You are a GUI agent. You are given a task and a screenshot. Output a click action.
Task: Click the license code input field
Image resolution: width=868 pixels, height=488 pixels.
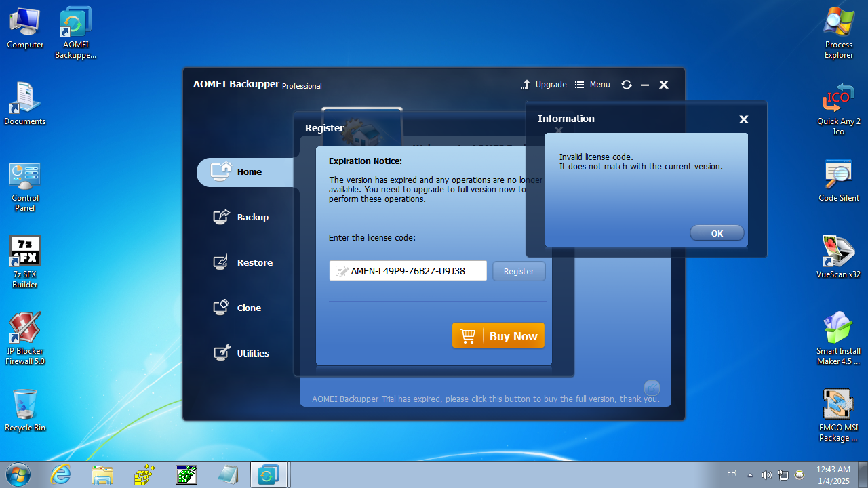[x=408, y=271]
